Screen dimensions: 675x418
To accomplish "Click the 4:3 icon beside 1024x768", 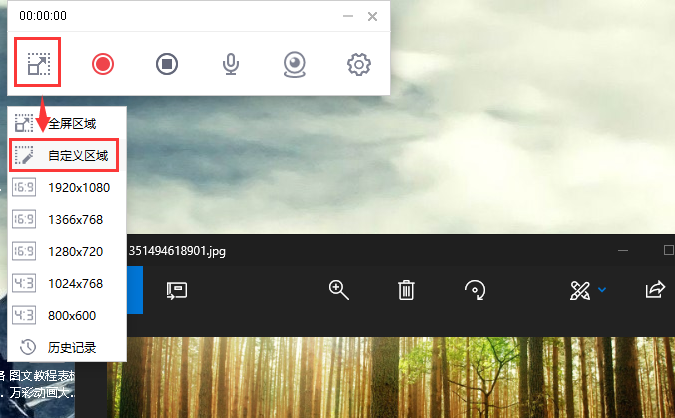I will [24, 284].
